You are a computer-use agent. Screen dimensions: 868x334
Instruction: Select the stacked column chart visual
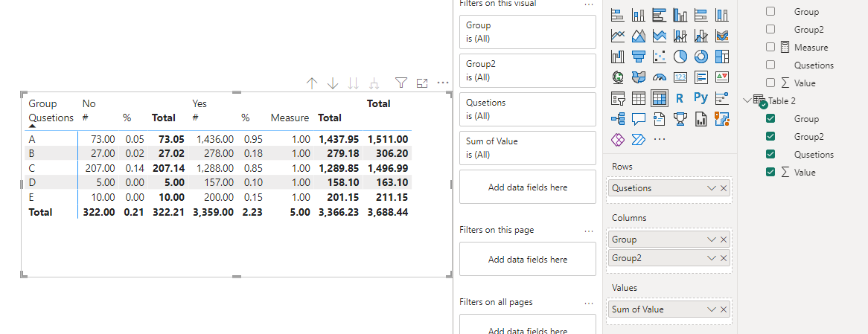point(638,15)
